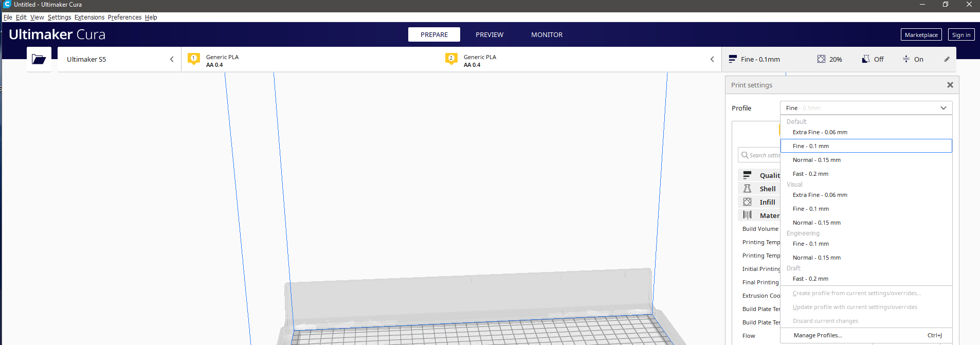This screenshot has height=345, width=980.
Task: Switch to MONITOR stage tab
Action: (x=547, y=34)
